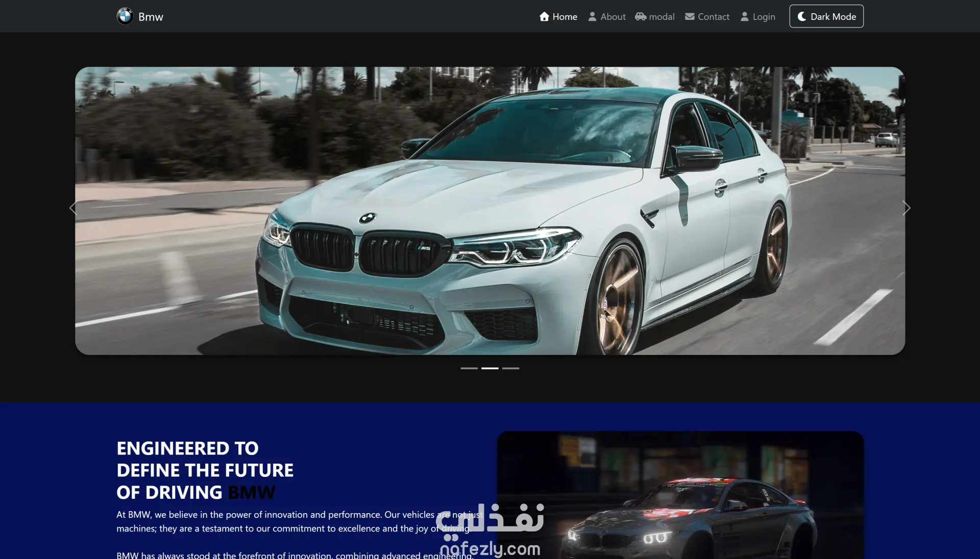Click the moon icon in Dark Mode button
The width and height of the screenshot is (980, 559).
(802, 16)
